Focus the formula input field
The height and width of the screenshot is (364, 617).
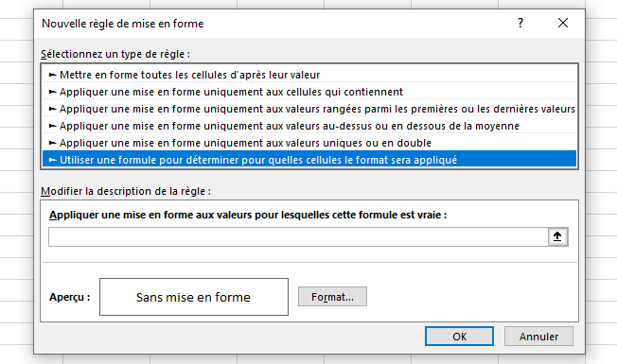[298, 236]
